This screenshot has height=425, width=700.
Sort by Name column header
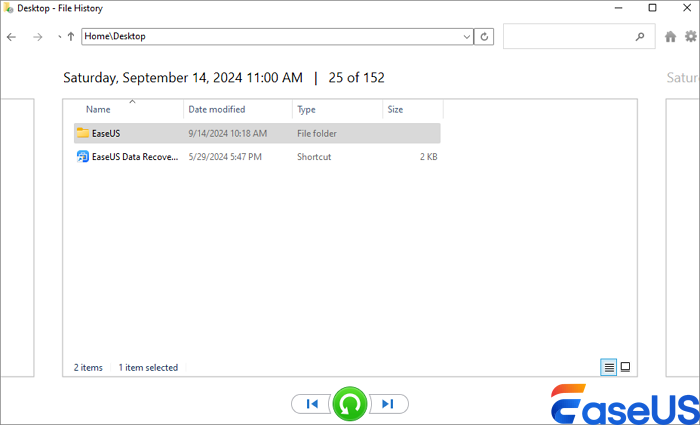[98, 109]
